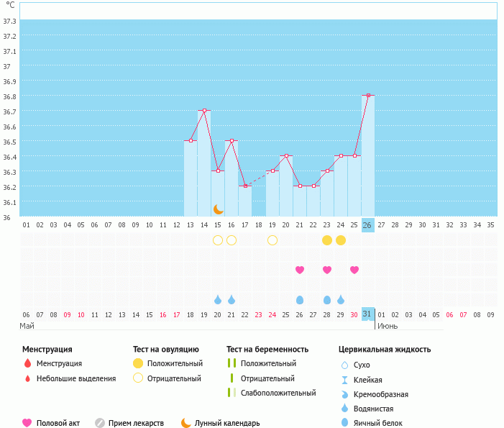
Task: Click the red Менструация drop legend icon
Action: (x=27, y=364)
